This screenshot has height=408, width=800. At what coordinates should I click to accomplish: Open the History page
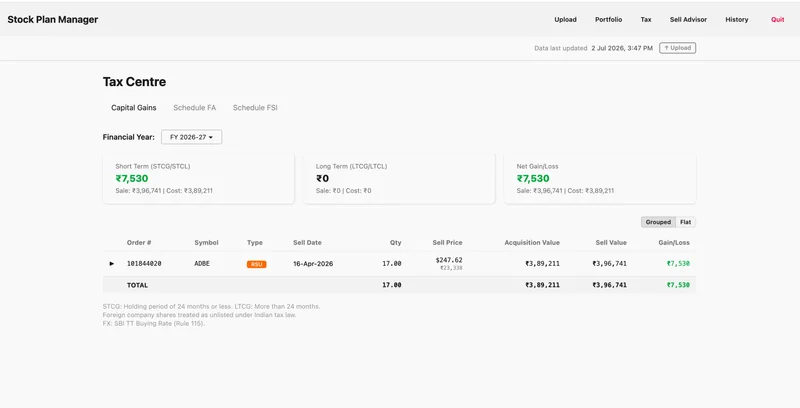tap(737, 19)
